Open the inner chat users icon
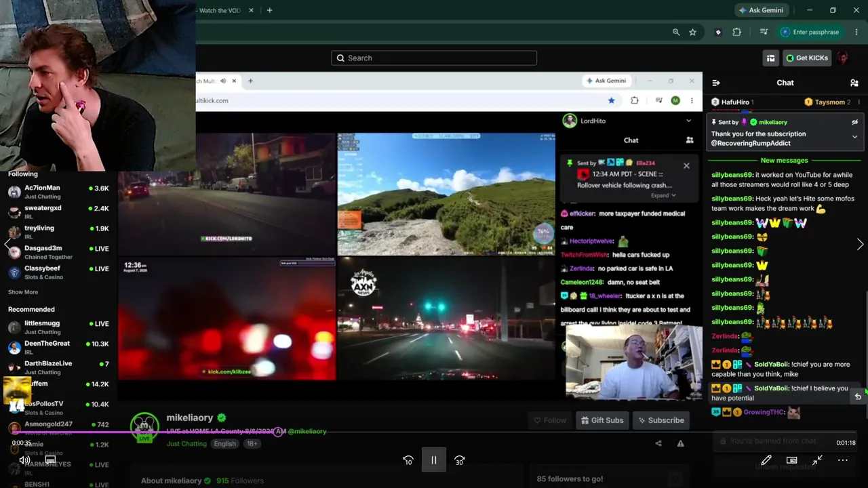The image size is (868, 488). pos(690,140)
